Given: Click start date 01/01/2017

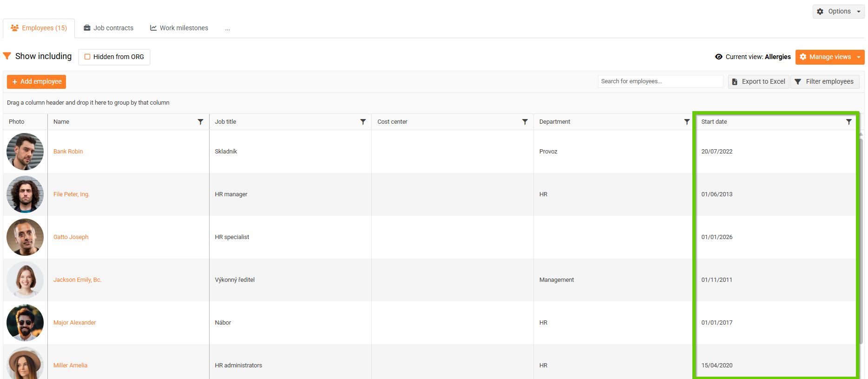Looking at the screenshot, I should (717, 323).
